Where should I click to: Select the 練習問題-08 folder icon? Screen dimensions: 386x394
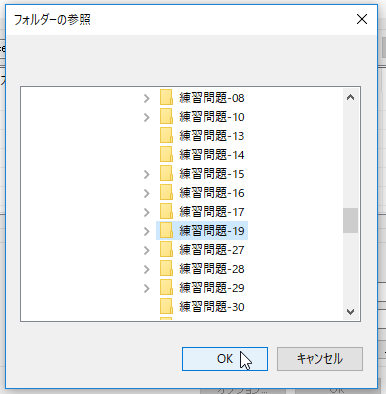coord(166,98)
